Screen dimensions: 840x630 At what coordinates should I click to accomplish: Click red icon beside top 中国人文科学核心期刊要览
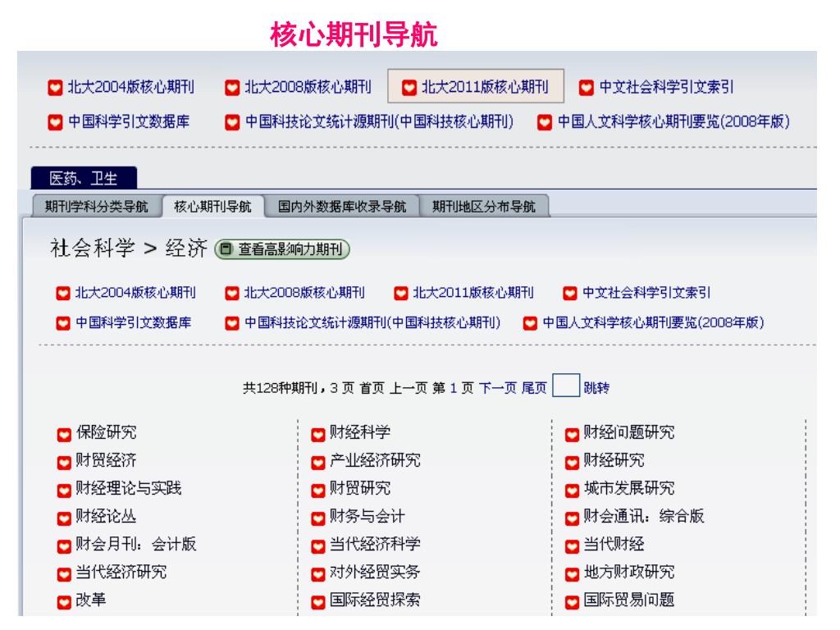click(545, 123)
